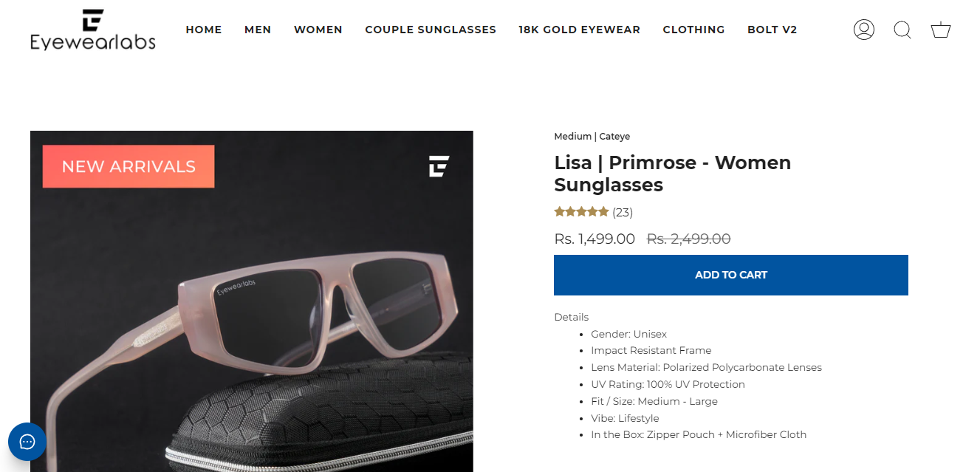Open the Bolt V2 page
The width and height of the screenshot is (980, 472).
point(772,30)
